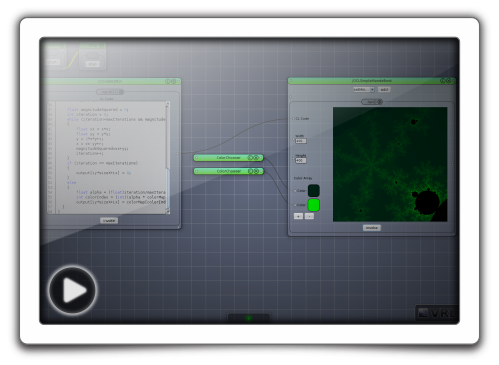The width and height of the screenshot is (499, 365).
Task: Toggle the second Color input connector
Action: [295, 205]
